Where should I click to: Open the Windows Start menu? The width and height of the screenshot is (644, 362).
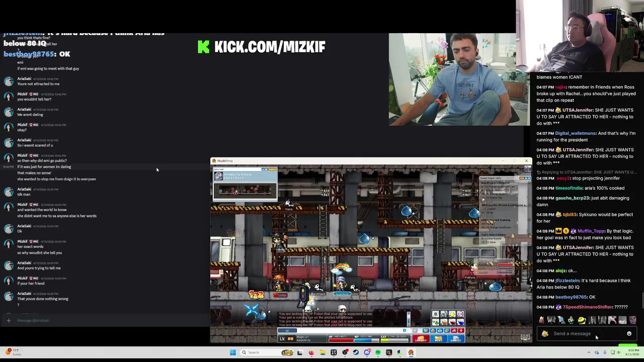point(232,352)
